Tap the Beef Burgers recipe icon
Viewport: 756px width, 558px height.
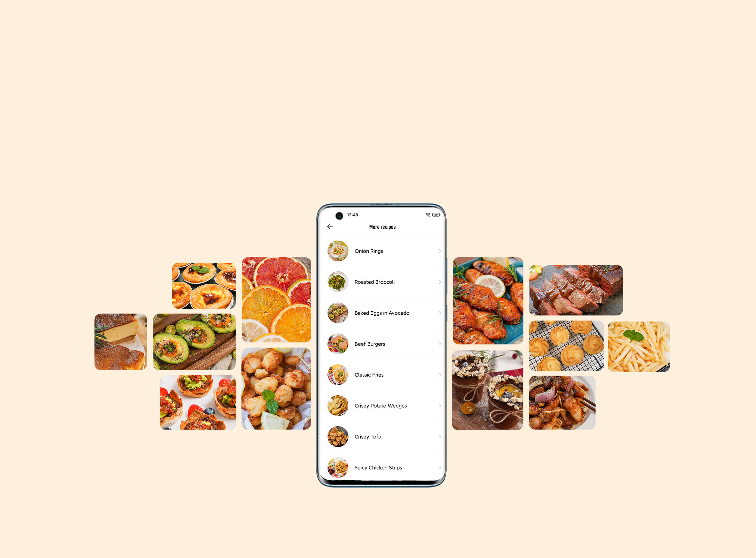pyautogui.click(x=338, y=343)
